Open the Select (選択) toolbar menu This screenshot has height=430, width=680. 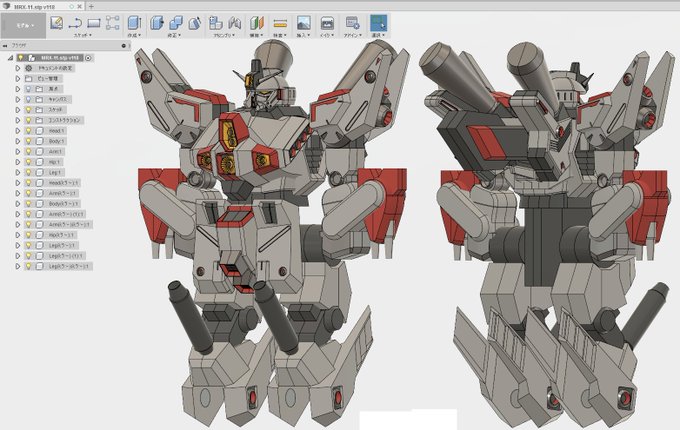pos(378,35)
